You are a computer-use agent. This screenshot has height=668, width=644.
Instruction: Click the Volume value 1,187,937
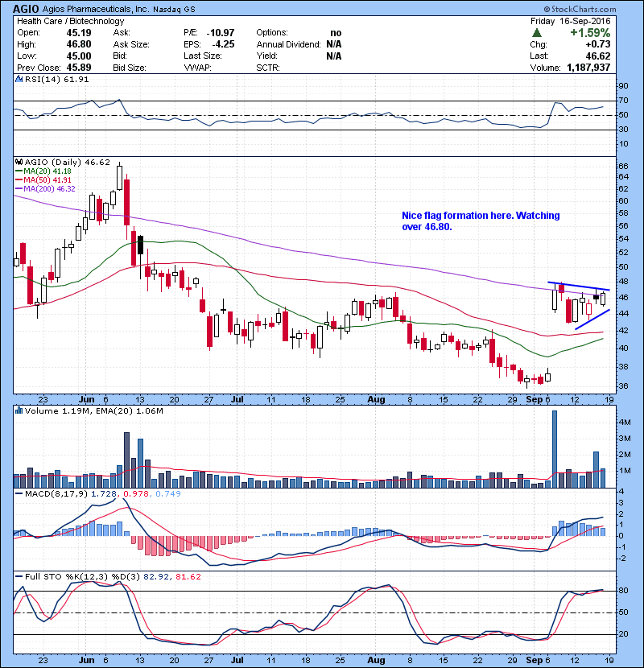(588, 68)
